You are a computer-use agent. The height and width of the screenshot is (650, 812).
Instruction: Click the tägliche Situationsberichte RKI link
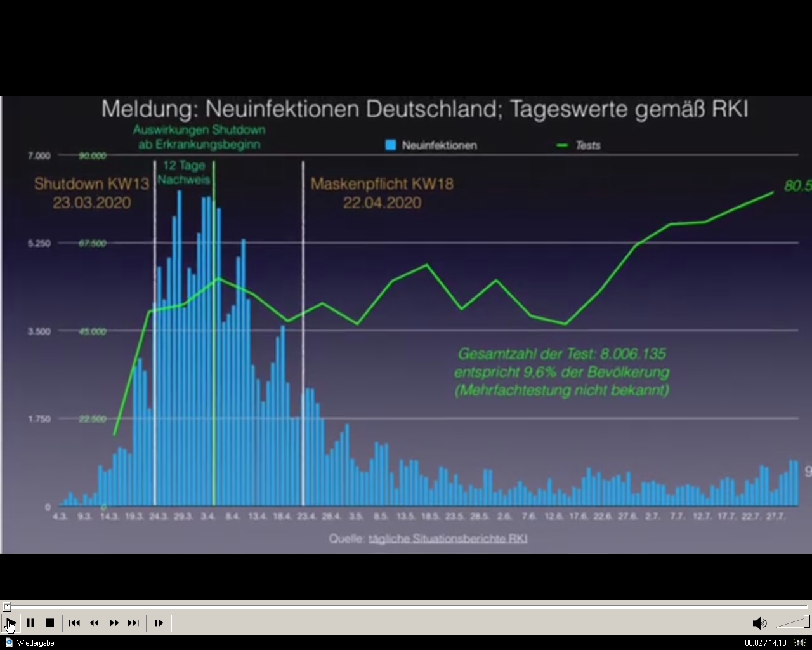[x=447, y=538]
